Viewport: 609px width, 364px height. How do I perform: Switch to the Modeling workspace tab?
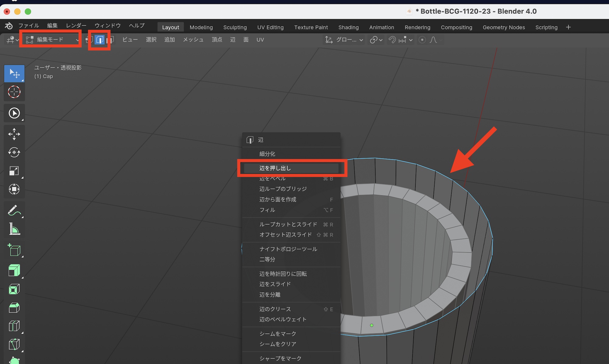coord(201,27)
